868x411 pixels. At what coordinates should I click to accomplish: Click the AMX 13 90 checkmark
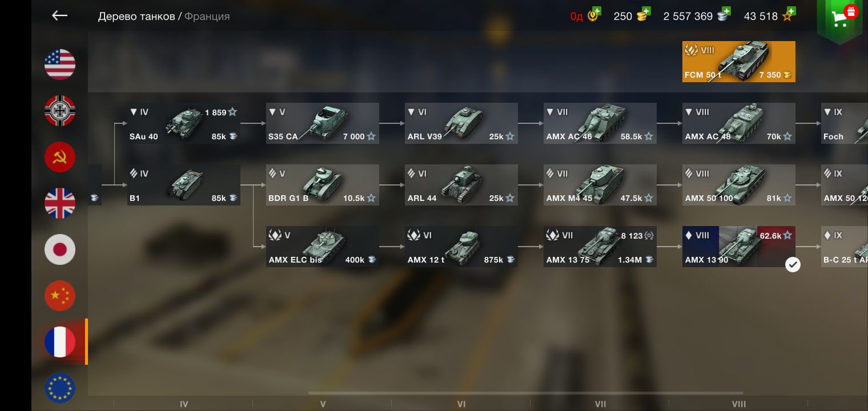click(793, 264)
